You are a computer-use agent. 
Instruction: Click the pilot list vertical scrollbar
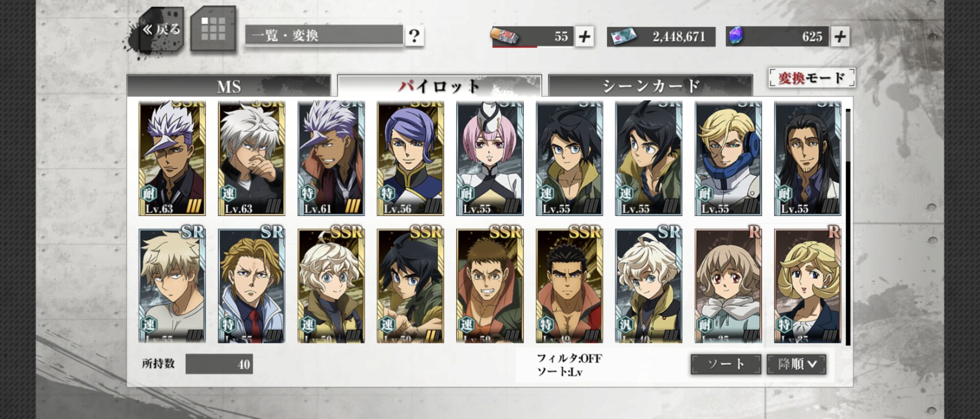(848, 228)
